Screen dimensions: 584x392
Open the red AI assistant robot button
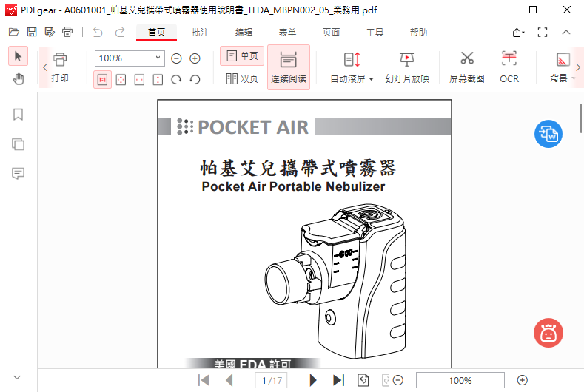click(x=548, y=333)
